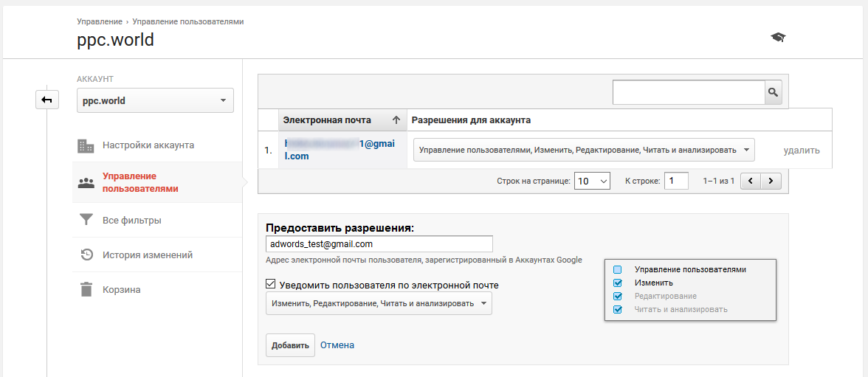Uncheck the Изменить permission box
The width and height of the screenshot is (868, 377).
(x=618, y=283)
